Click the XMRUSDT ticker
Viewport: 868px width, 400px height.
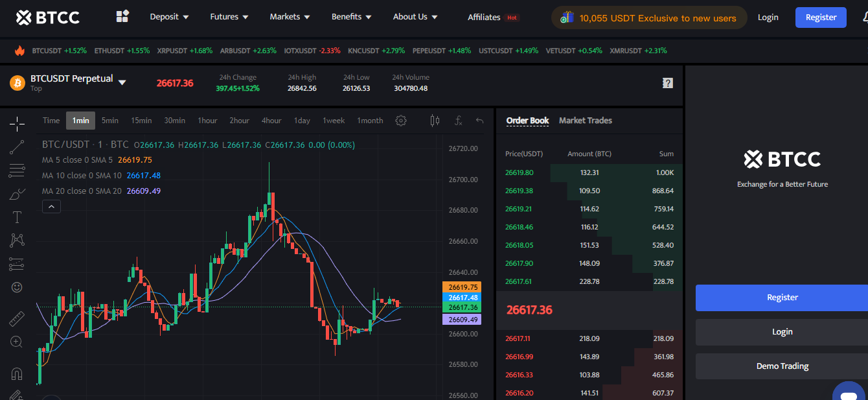pyautogui.click(x=638, y=51)
